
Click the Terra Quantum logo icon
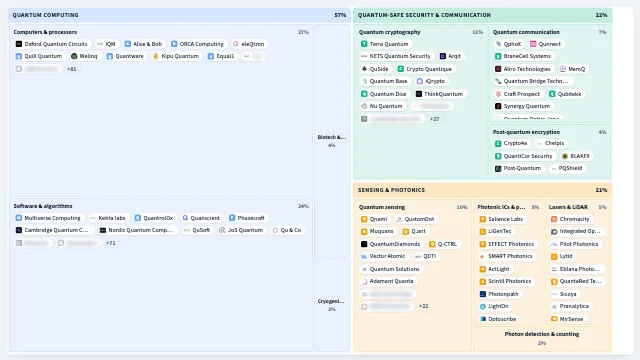364,44
